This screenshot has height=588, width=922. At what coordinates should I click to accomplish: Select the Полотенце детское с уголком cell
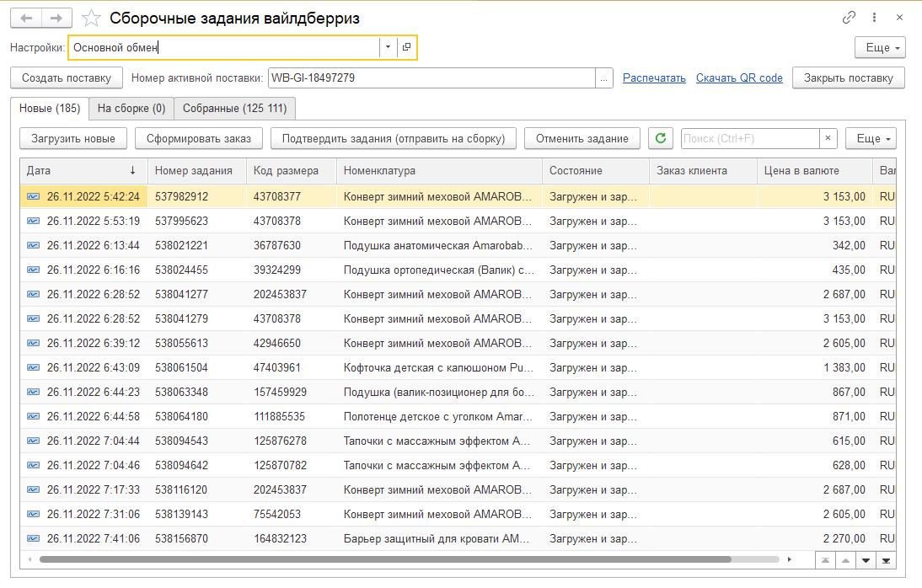(x=439, y=416)
